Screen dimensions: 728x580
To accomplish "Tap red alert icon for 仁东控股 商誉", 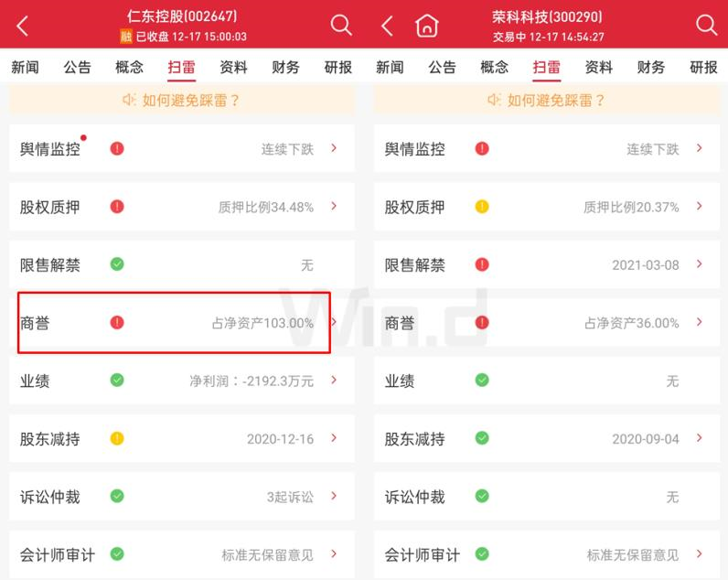I will pos(117,322).
